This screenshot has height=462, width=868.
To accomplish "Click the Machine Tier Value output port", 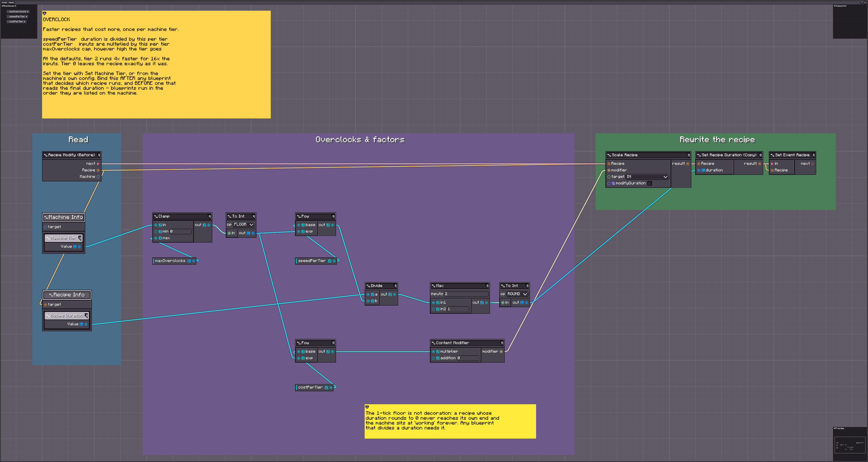I will (x=79, y=247).
